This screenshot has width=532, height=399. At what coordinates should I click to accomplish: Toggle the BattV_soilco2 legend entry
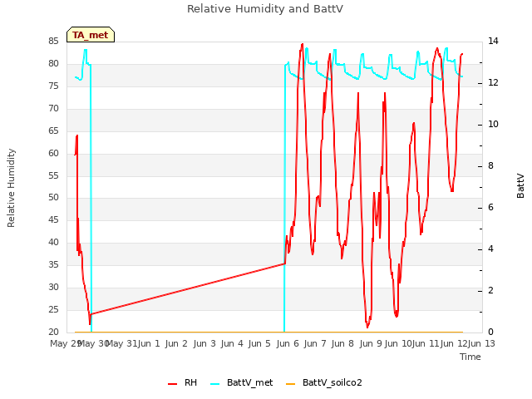pyautogui.click(x=324, y=382)
